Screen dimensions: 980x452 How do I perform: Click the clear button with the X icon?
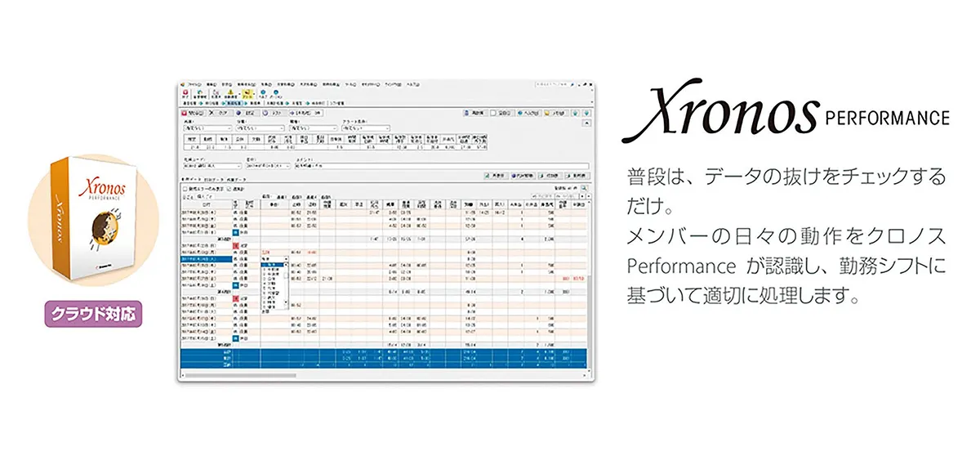(221, 114)
